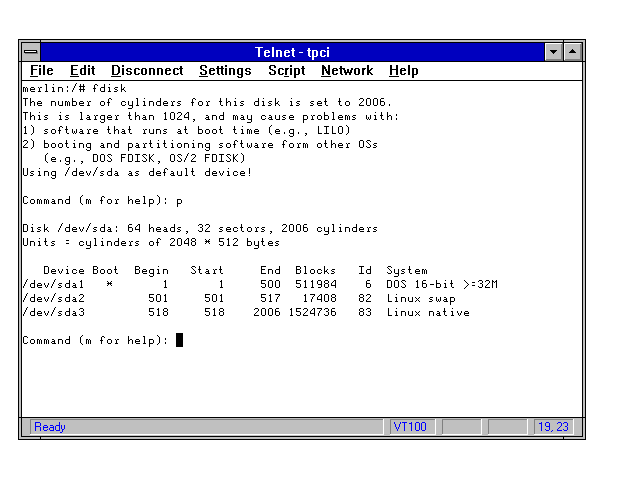Minimize the Telnet window
The height and width of the screenshot is (480, 640).
(554, 51)
